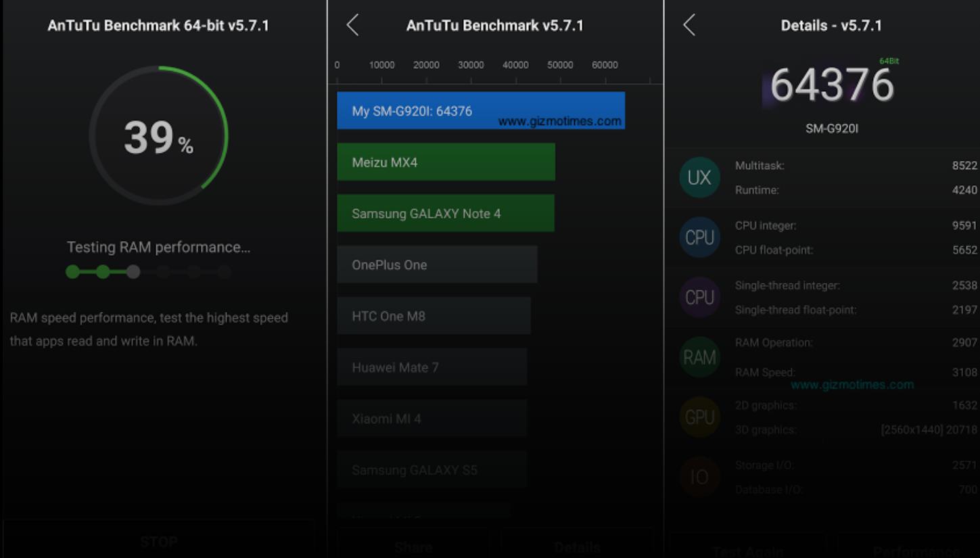Select the OnePlus One bar
This screenshot has width=980, height=558.
click(x=438, y=264)
